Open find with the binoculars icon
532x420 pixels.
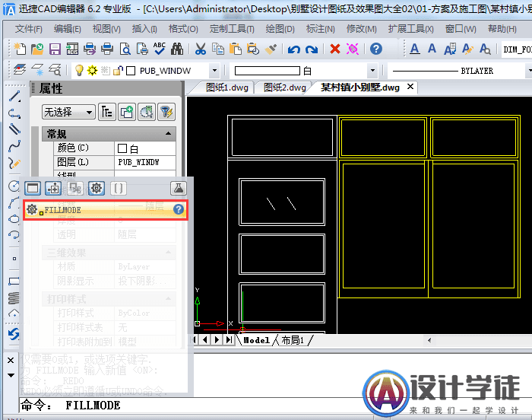[x=177, y=49]
